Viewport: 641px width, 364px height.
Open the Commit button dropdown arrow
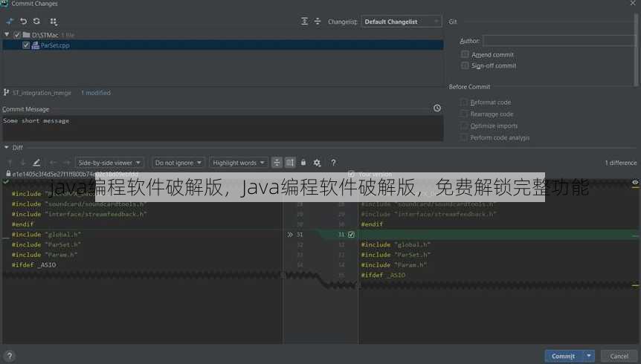pyautogui.click(x=589, y=357)
